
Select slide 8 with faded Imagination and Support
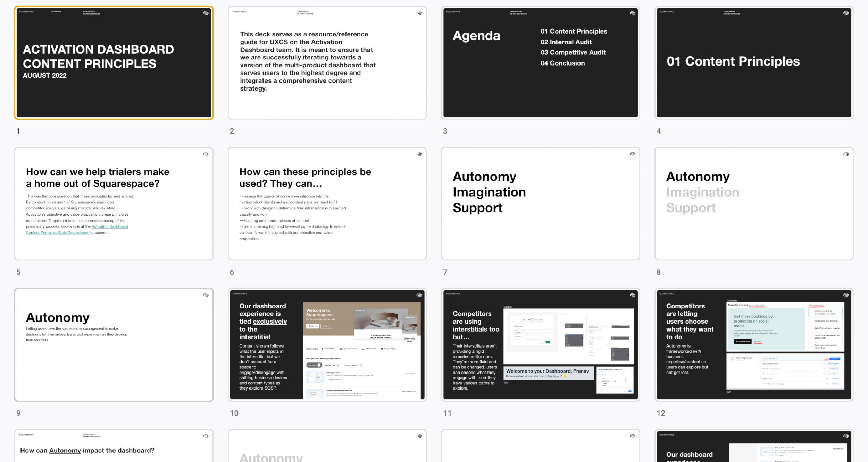(x=754, y=204)
